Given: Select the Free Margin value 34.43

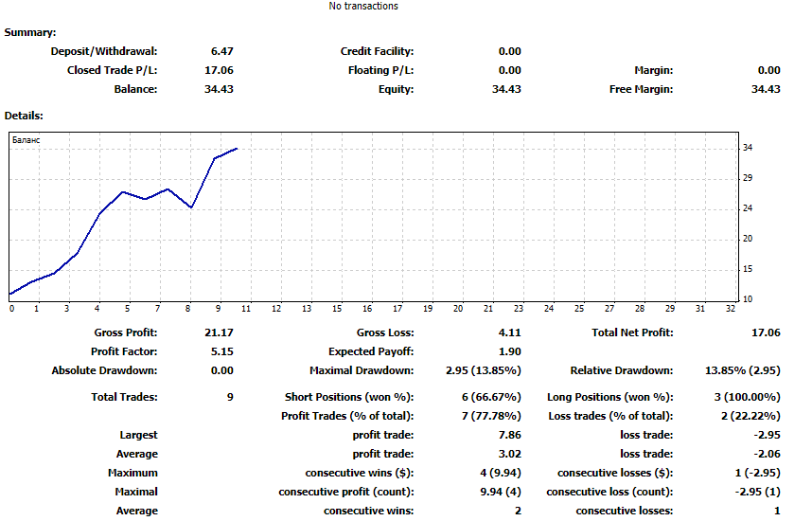Looking at the screenshot, I should click(766, 89).
